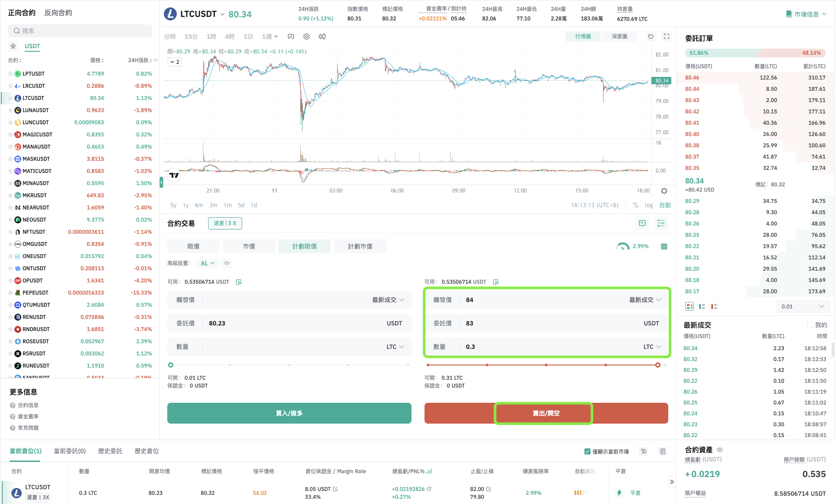Click the favorites star tab icon

13,46
